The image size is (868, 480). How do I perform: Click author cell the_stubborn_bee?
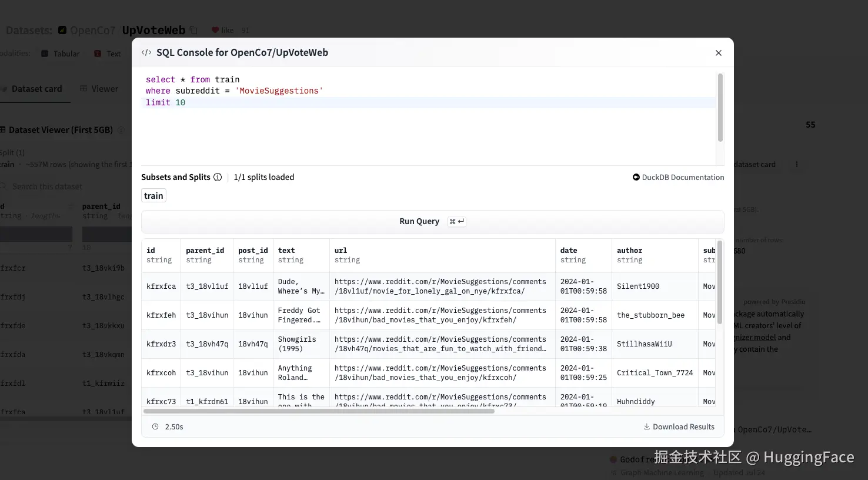pyautogui.click(x=655, y=315)
